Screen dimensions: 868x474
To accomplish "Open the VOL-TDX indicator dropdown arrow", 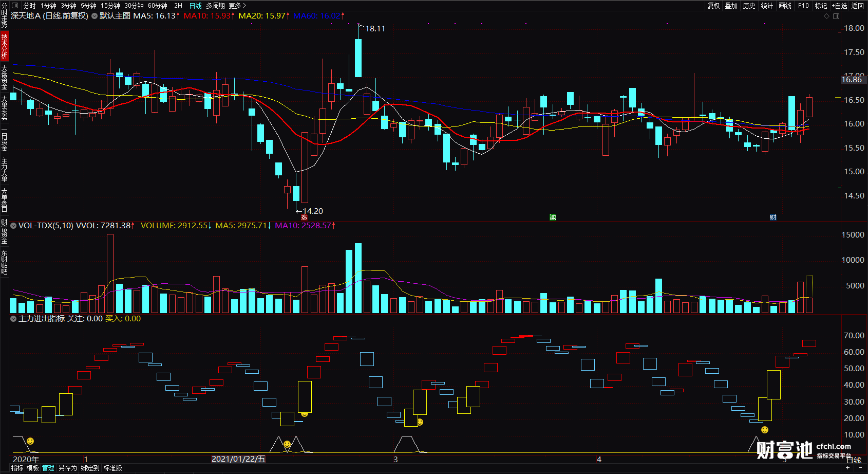I will pos(13,226).
